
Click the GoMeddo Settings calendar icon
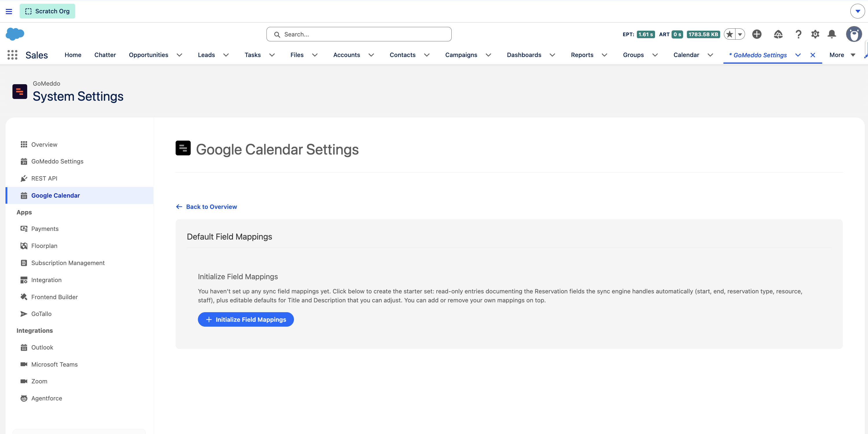click(24, 161)
